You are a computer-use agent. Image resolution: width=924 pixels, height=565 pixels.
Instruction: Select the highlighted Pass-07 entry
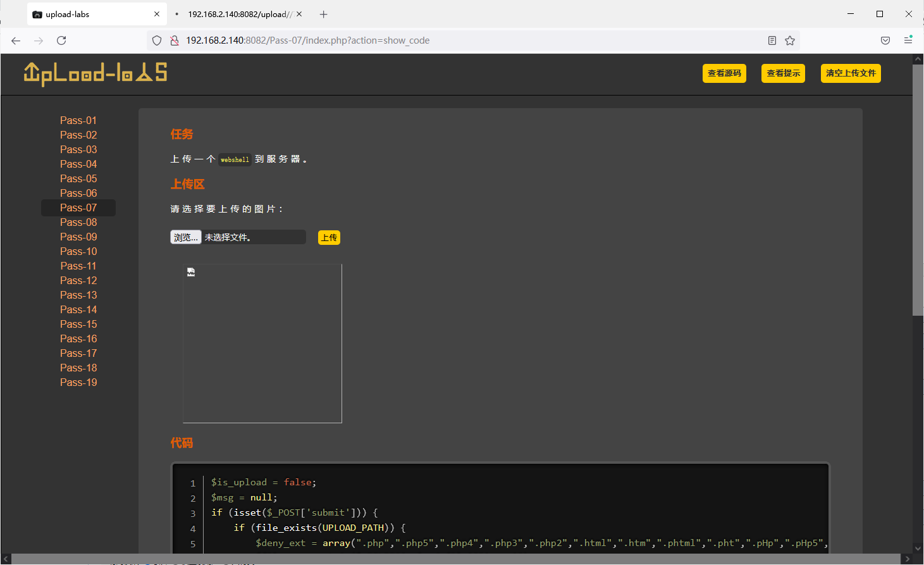tap(78, 208)
